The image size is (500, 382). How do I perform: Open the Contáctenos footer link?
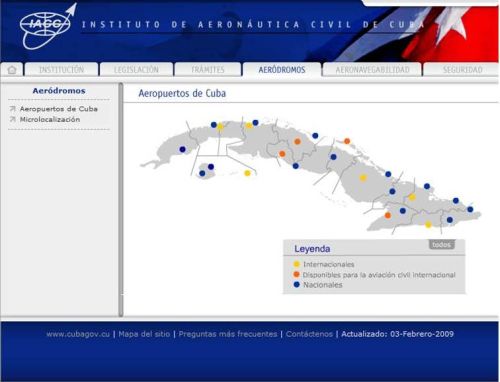309,334
